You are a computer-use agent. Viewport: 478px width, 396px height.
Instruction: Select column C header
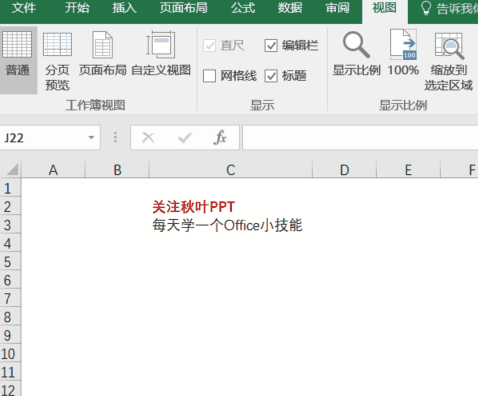(x=231, y=170)
